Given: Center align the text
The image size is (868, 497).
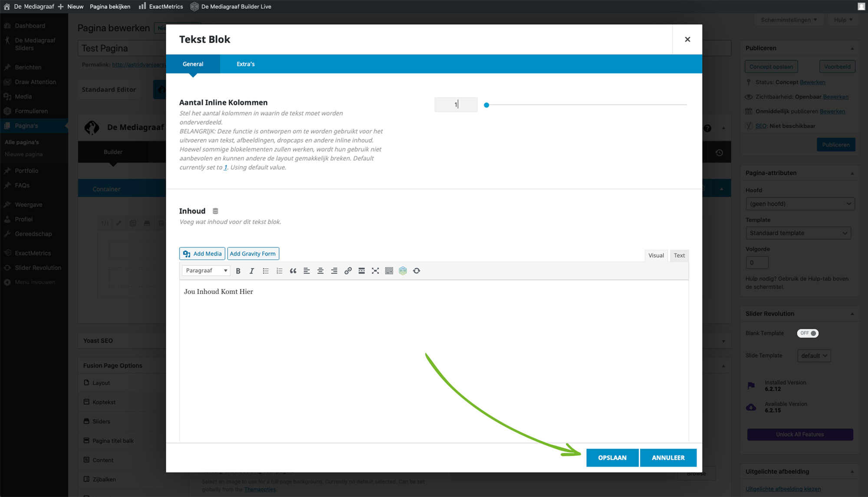Looking at the screenshot, I should point(320,271).
